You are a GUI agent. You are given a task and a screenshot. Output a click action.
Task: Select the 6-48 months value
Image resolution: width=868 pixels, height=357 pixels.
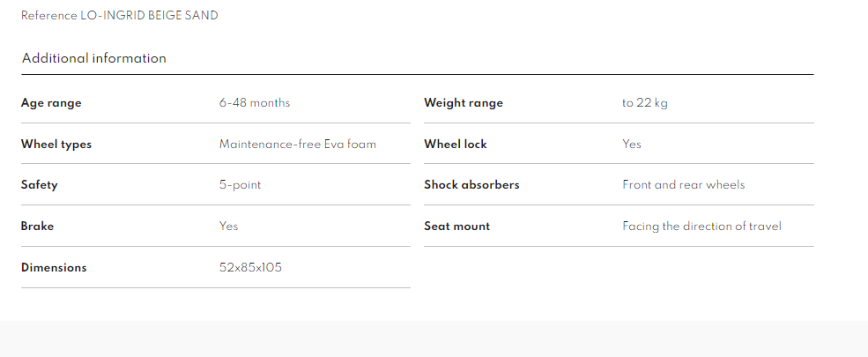point(255,102)
